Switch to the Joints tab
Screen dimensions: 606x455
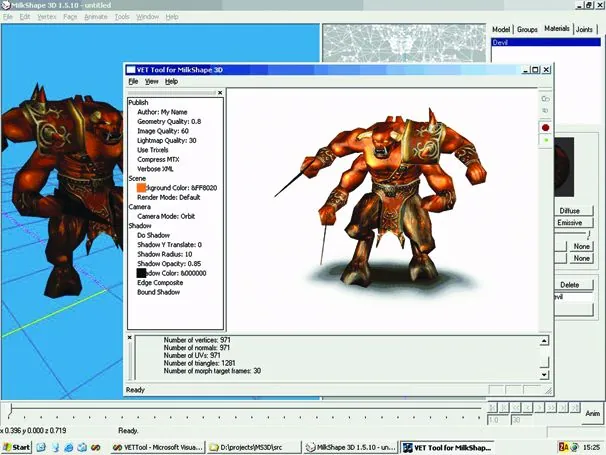(x=584, y=29)
